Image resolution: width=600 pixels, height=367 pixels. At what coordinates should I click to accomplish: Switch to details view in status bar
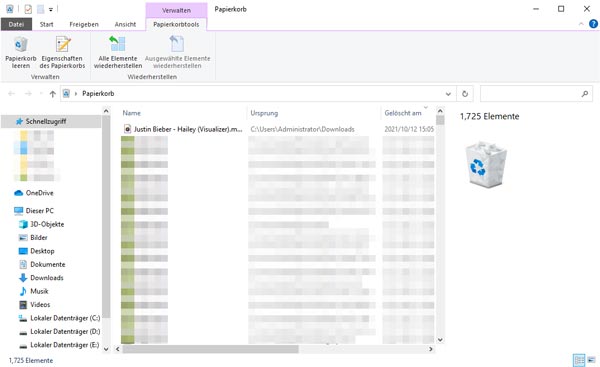579,360
